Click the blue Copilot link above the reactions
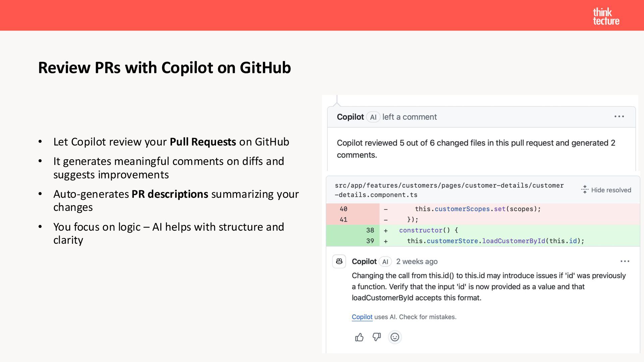Image resolution: width=644 pixels, height=362 pixels. pyautogui.click(x=362, y=317)
